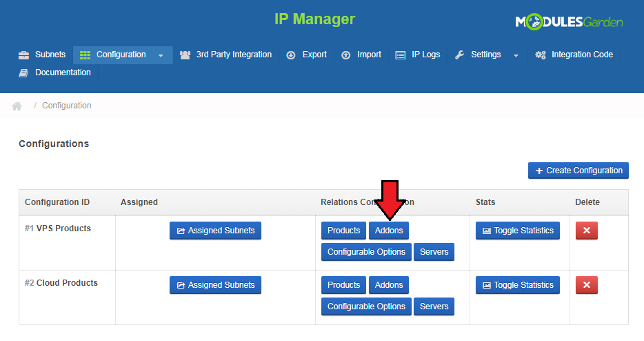This screenshot has width=644, height=341.
Task: Click the Documentation book icon
Action: pyautogui.click(x=24, y=73)
